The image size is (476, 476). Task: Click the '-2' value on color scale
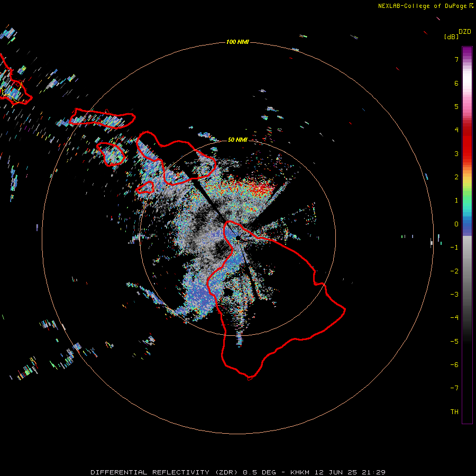454,271
